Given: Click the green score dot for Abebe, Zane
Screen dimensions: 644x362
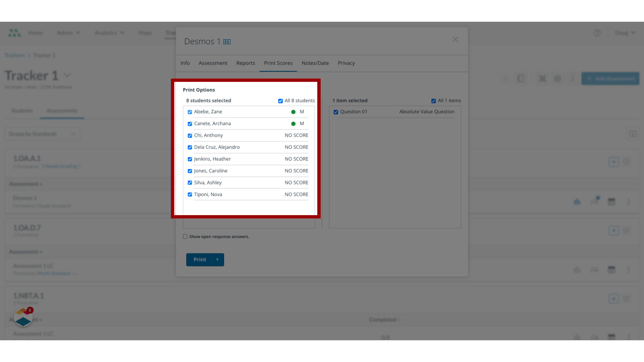Looking at the screenshot, I should coord(293,112).
